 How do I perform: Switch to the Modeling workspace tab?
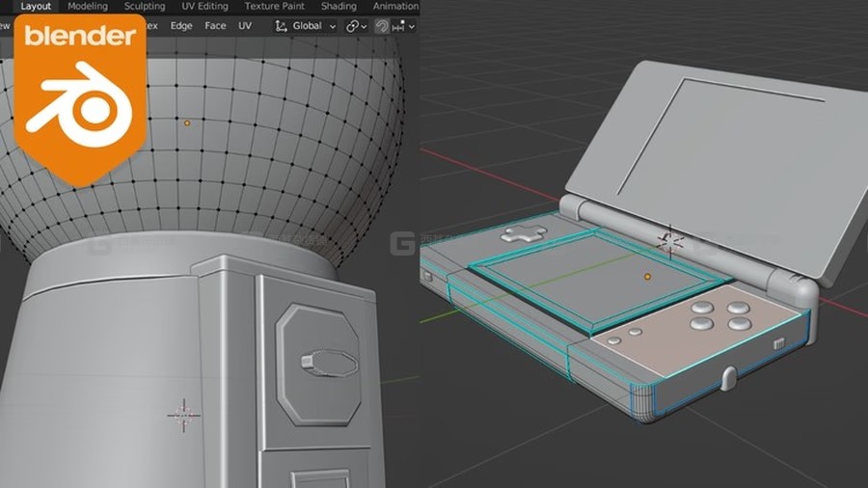pyautogui.click(x=88, y=6)
